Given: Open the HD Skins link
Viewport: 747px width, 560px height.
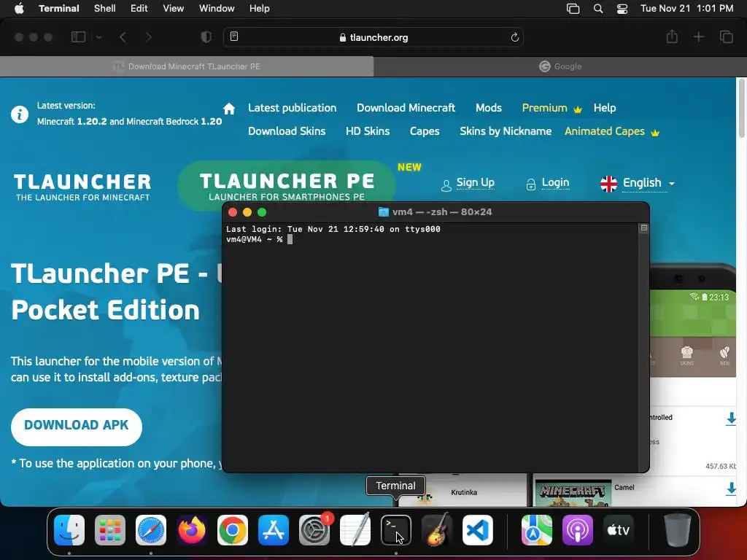Looking at the screenshot, I should pyautogui.click(x=368, y=131).
